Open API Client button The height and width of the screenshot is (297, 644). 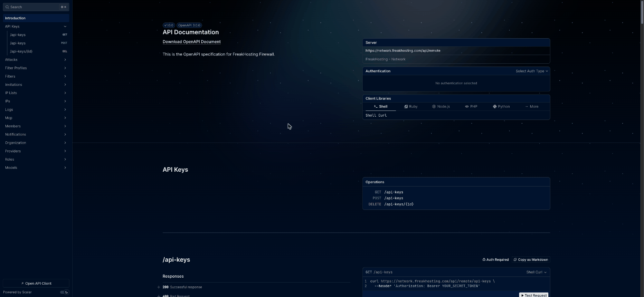click(36, 283)
